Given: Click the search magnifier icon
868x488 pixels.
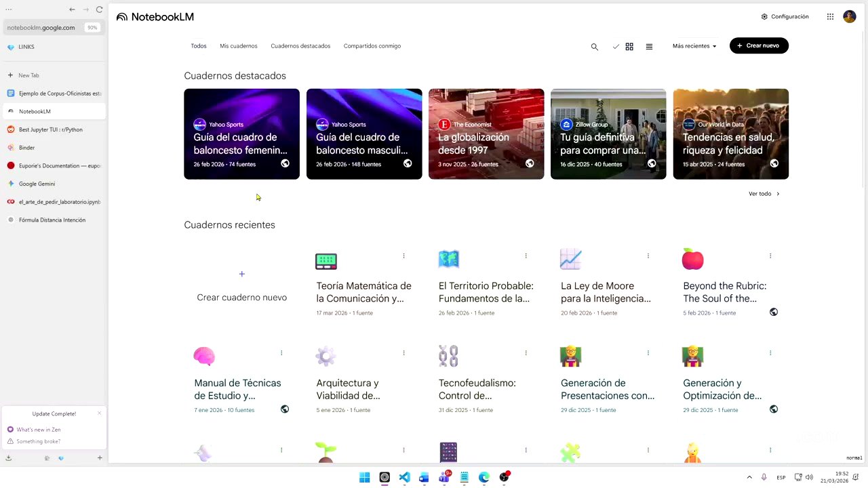Looking at the screenshot, I should point(595,47).
